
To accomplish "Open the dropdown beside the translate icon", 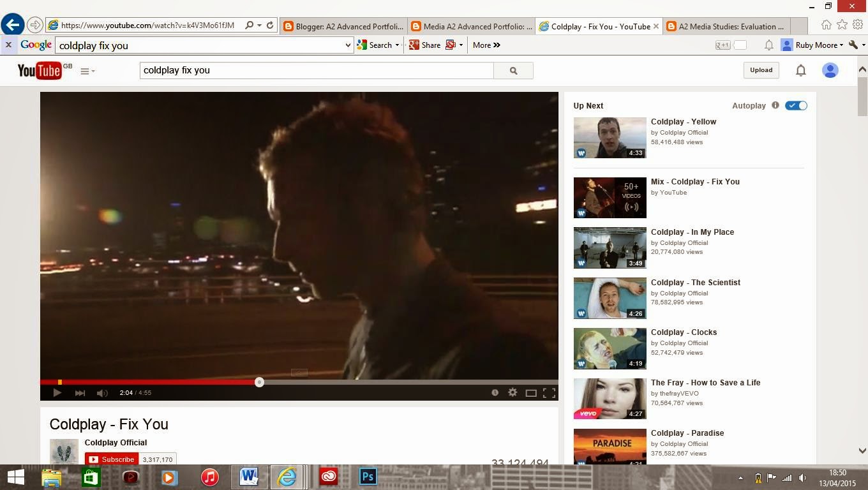I will pyautogui.click(x=461, y=45).
